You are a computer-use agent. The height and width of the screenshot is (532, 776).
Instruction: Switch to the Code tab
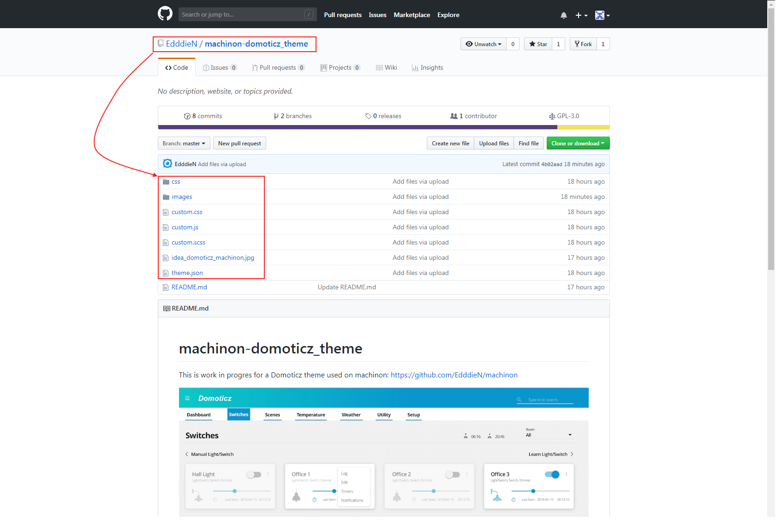tap(177, 67)
